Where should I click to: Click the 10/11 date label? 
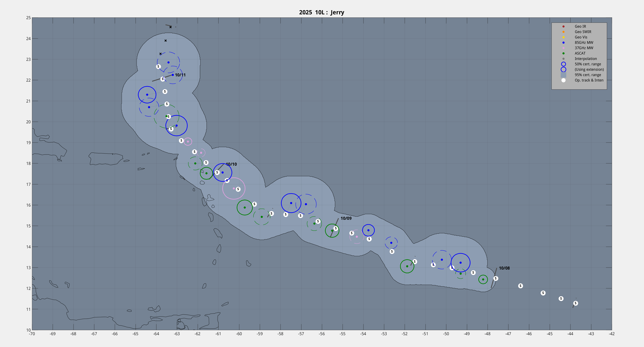coord(180,75)
